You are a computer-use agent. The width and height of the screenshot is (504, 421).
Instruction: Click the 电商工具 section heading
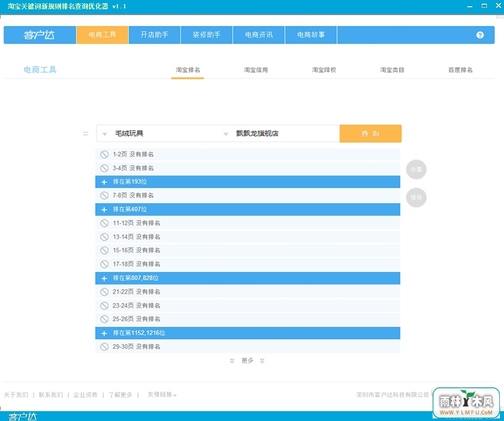(40, 70)
